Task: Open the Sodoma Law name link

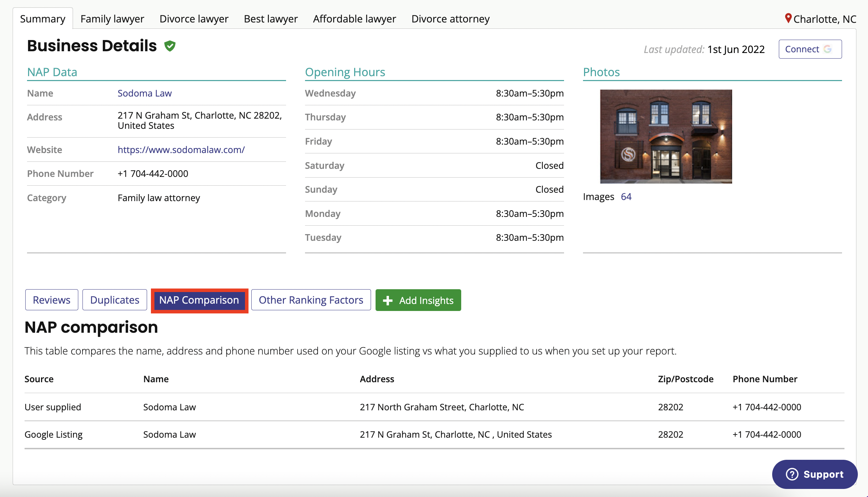Action: (x=145, y=93)
